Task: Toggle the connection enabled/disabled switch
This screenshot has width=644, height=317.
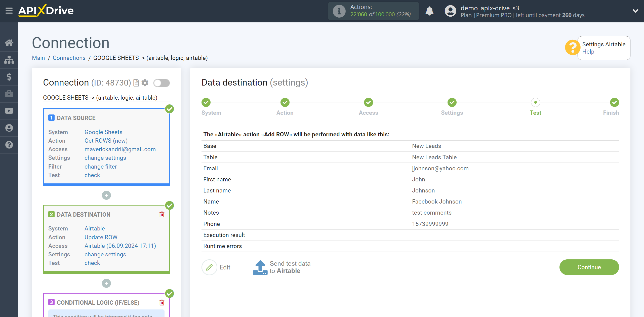Action: (x=162, y=83)
